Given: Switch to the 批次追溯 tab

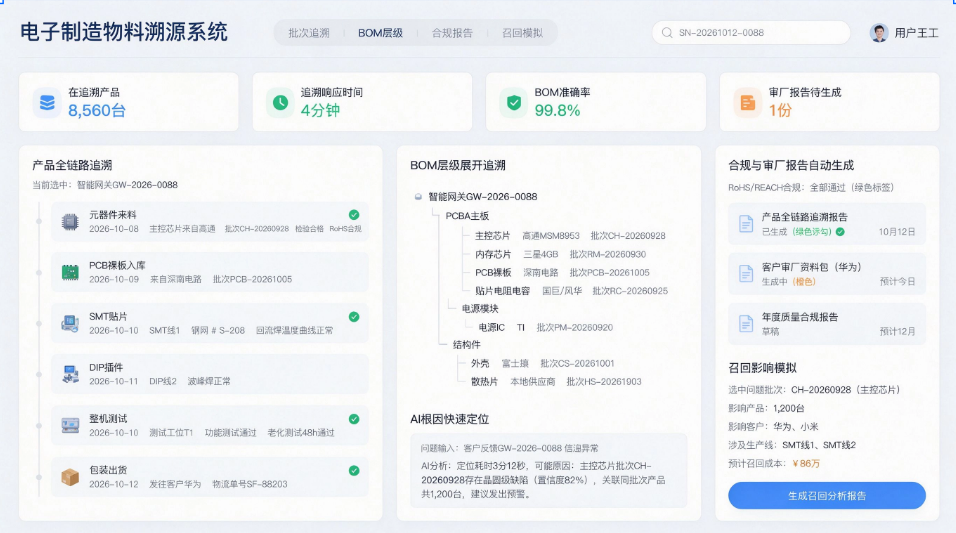Looking at the screenshot, I should [309, 33].
